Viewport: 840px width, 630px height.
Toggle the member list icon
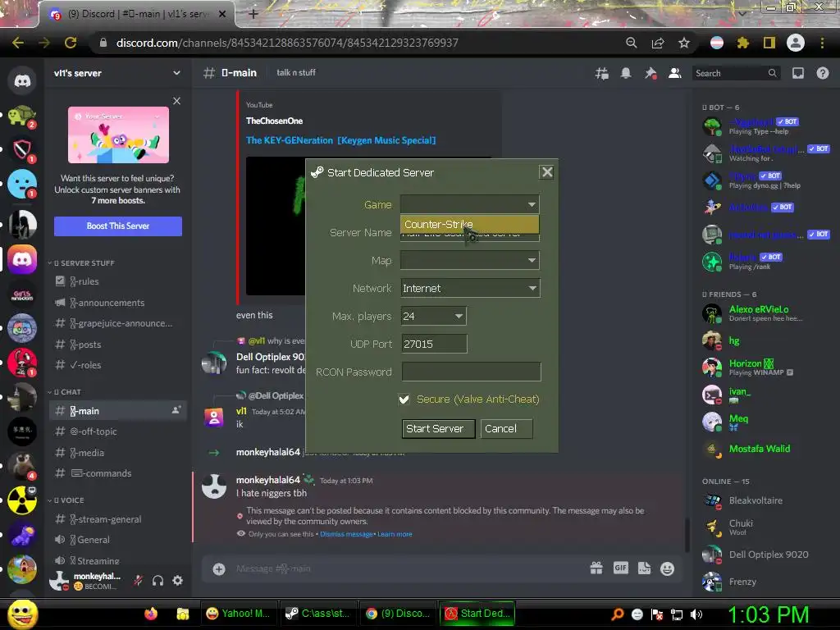tap(675, 73)
